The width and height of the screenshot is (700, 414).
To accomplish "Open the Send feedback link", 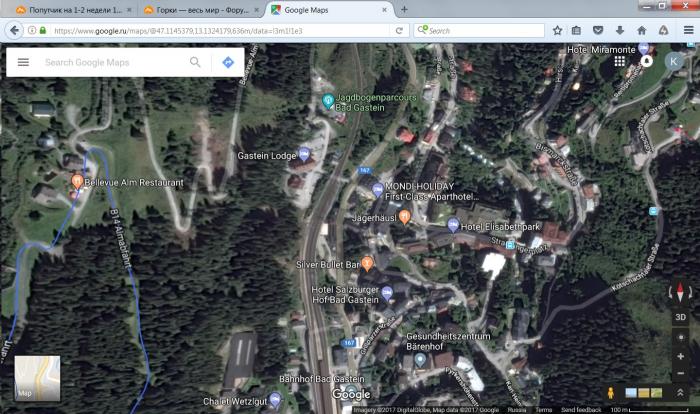I will click(581, 410).
